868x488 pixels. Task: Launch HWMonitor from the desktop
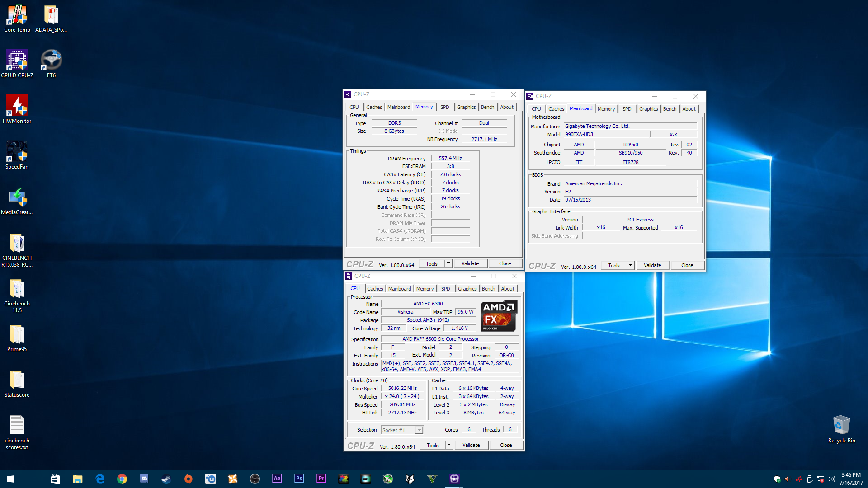tap(17, 109)
